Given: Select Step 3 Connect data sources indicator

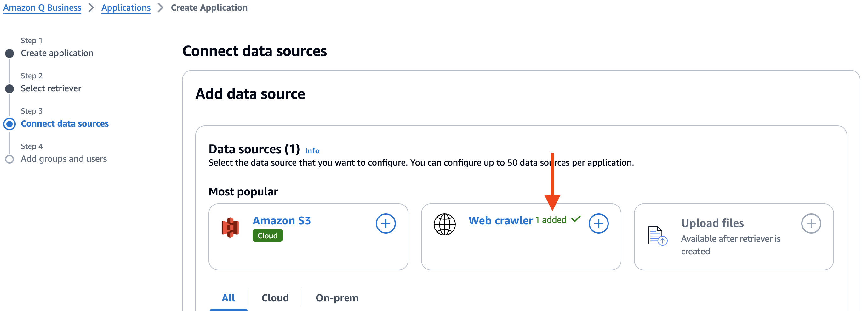Looking at the screenshot, I should tap(10, 124).
